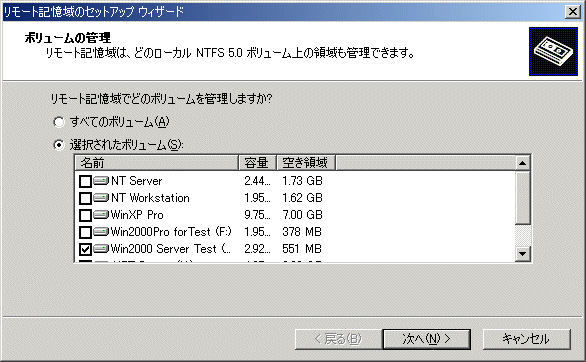Screen dimensions: 586x362
Task: Click the WinXP Pro drive icon
Action: coord(101,215)
